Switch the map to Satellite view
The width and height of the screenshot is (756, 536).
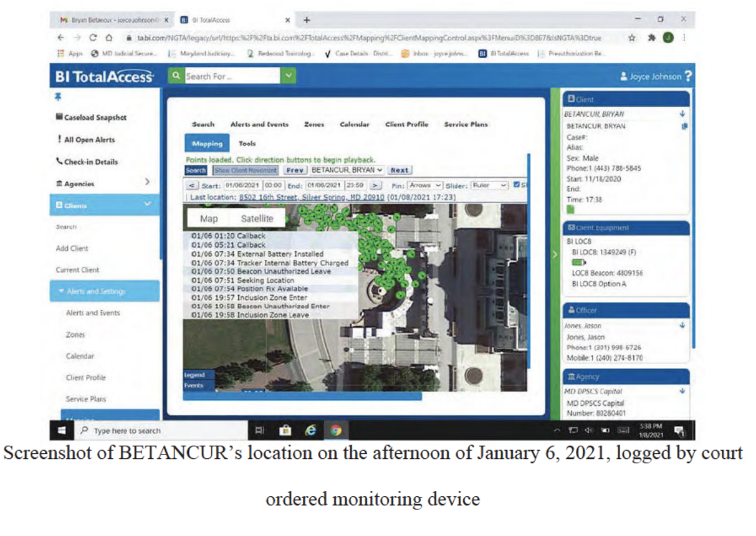[257, 218]
